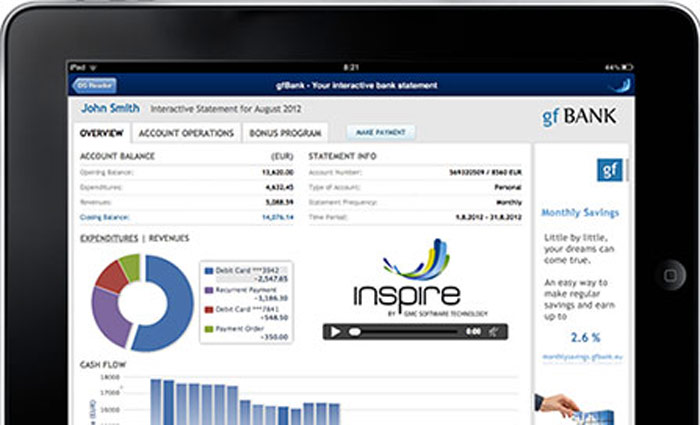Open the monthlysavings.gfbank.eu link
The width and height of the screenshot is (700, 425).
[x=582, y=357]
